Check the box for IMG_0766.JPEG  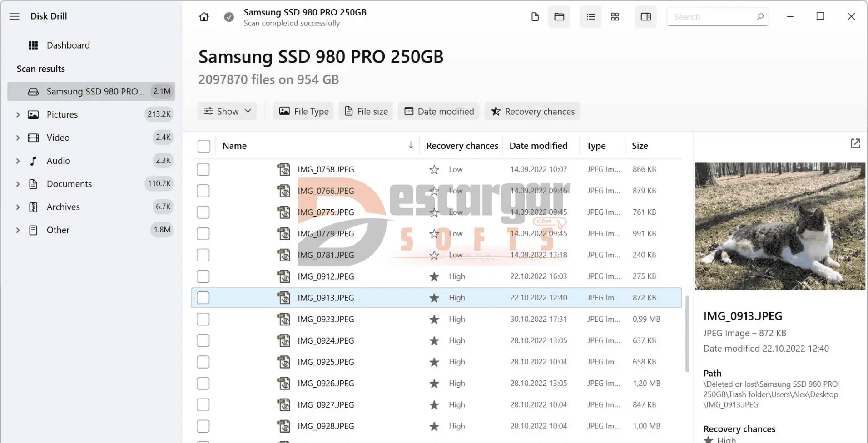203,191
